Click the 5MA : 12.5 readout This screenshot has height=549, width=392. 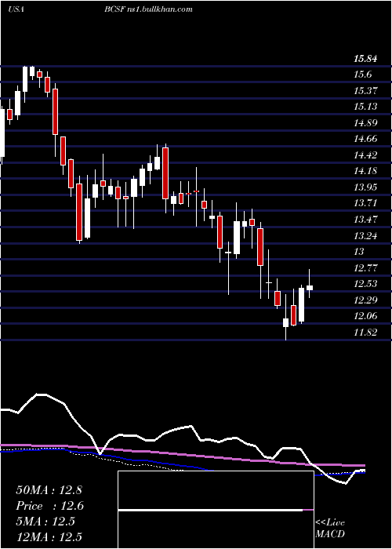click(x=45, y=522)
